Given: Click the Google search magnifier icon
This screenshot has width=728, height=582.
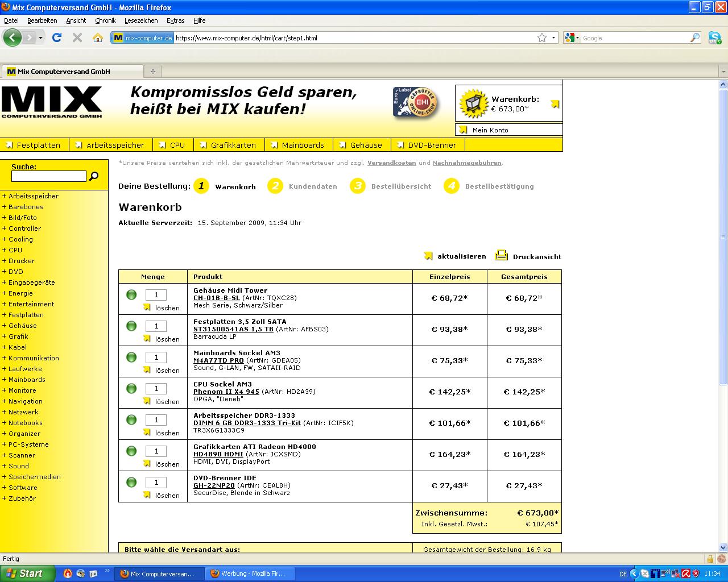Looking at the screenshot, I should 695,38.
